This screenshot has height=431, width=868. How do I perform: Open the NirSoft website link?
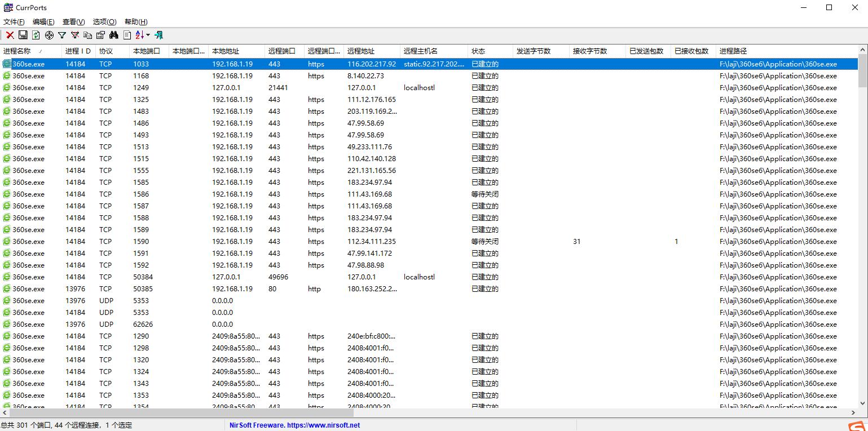pyautogui.click(x=294, y=425)
